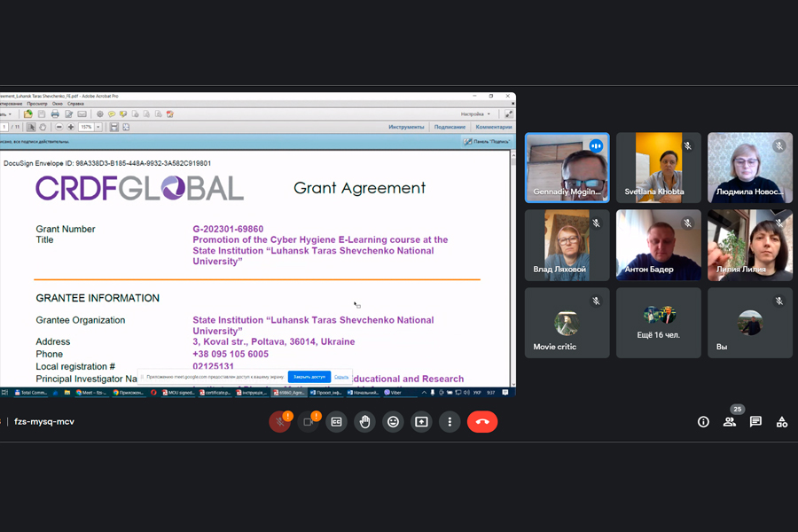This screenshot has height=532, width=798.
Task: Open the Подписание pane
Action: (450, 127)
